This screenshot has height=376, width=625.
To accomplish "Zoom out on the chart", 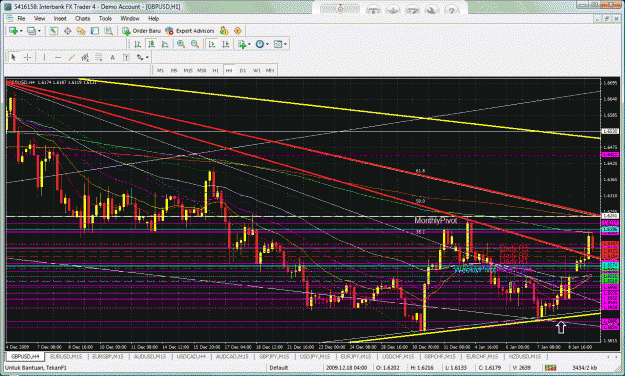I will click(x=195, y=44).
